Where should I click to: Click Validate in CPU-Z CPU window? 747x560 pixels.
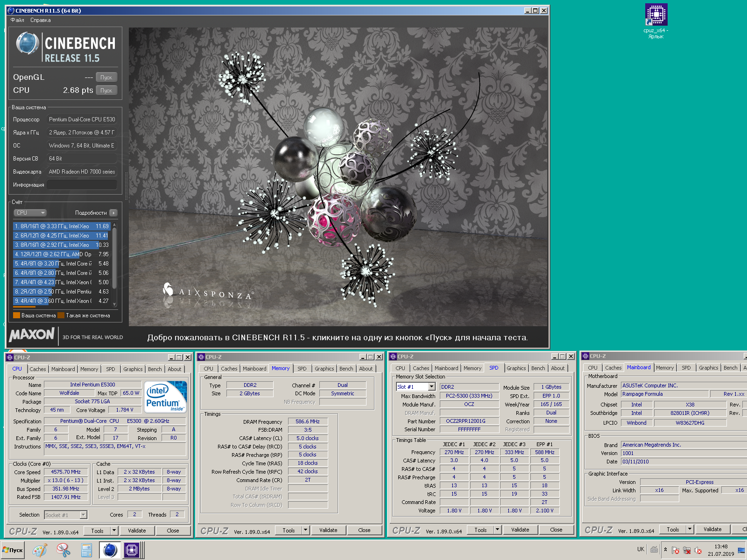(137, 531)
